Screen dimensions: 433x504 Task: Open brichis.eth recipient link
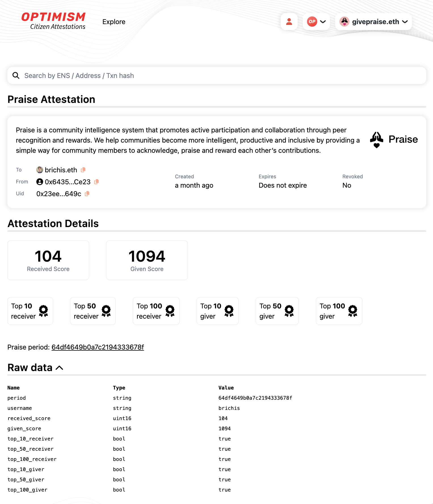pos(61,170)
